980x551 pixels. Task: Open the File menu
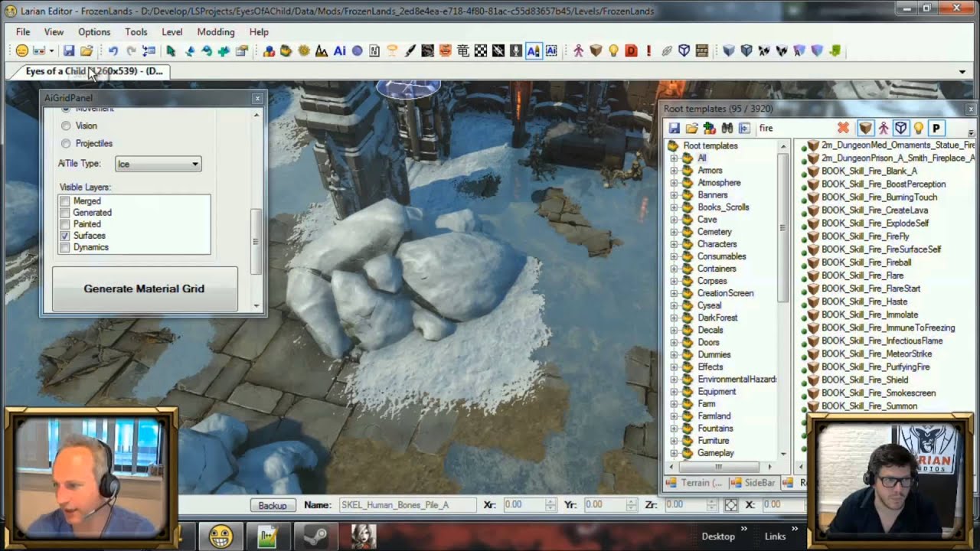pyautogui.click(x=23, y=32)
